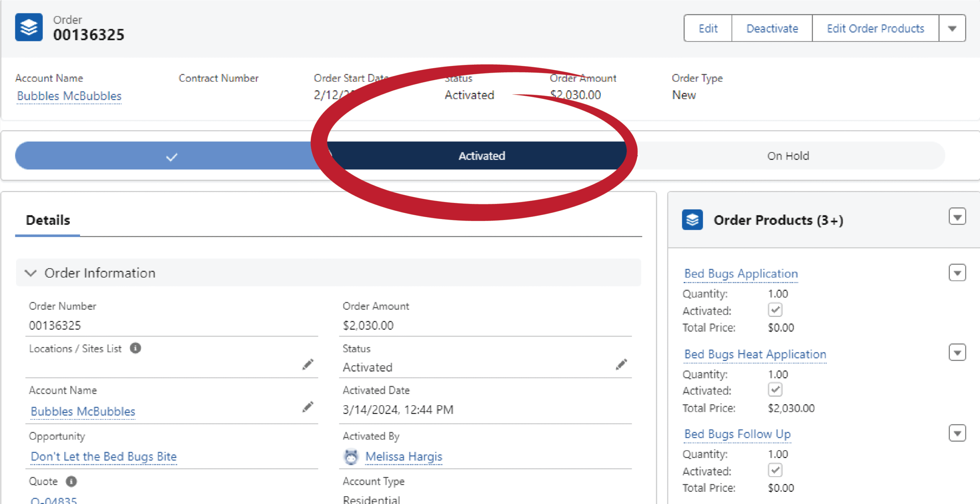The width and height of the screenshot is (980, 504).
Task: Click the completed checkmark stage in path
Action: pyautogui.click(x=171, y=156)
